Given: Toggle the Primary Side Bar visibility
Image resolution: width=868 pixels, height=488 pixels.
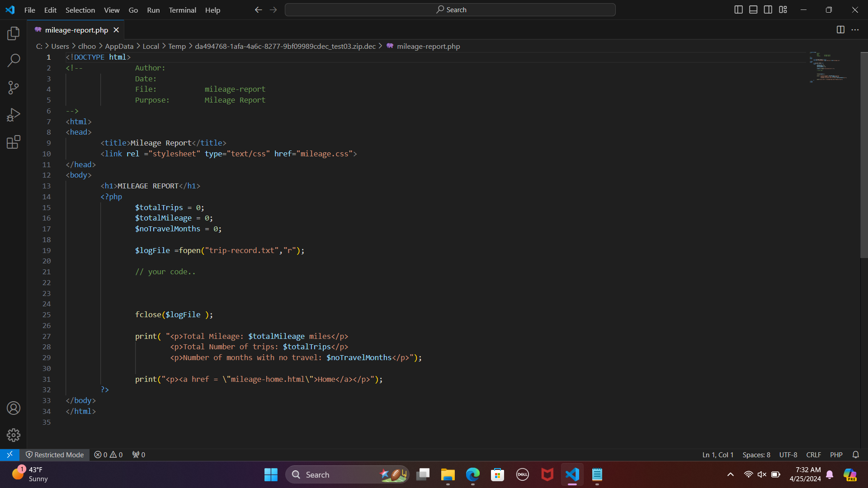Looking at the screenshot, I should click(739, 9).
